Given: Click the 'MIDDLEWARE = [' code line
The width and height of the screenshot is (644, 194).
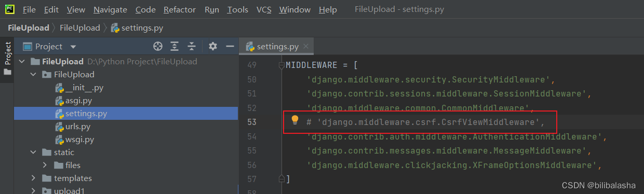Looking at the screenshot, I should click(321, 65).
